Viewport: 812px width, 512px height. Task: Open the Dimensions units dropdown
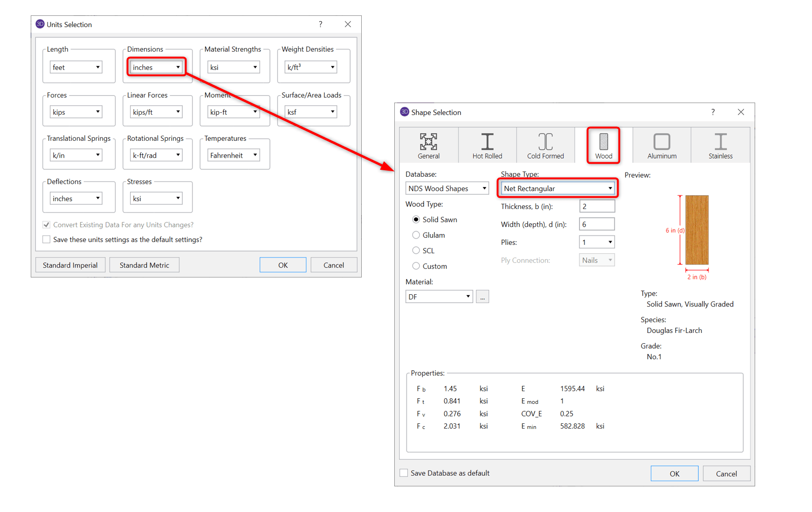coord(156,67)
